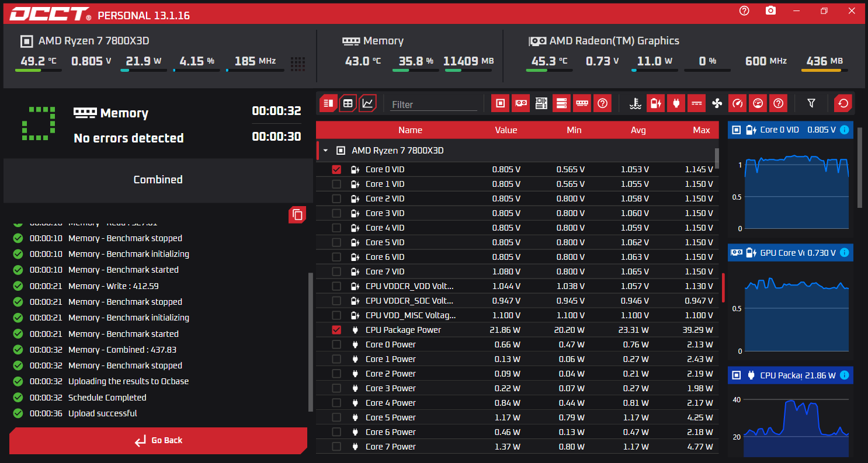Sort the table by the Max column header
This screenshot has height=463, width=868.
[x=702, y=130]
